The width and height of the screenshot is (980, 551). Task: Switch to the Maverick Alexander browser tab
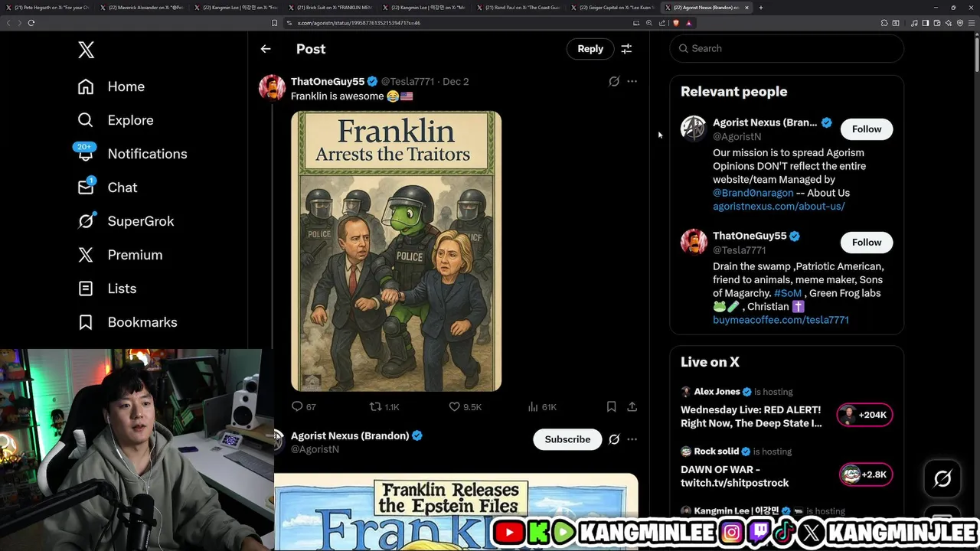tap(142, 8)
